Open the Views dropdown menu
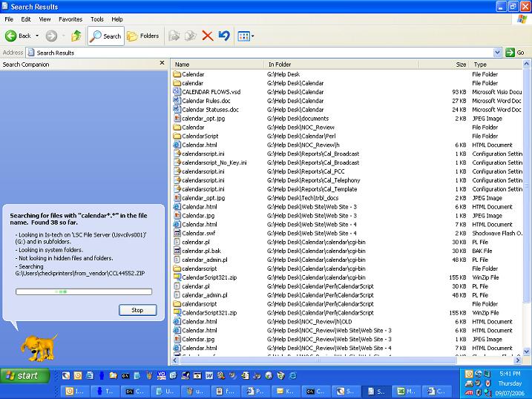532x399 pixels. click(x=246, y=36)
